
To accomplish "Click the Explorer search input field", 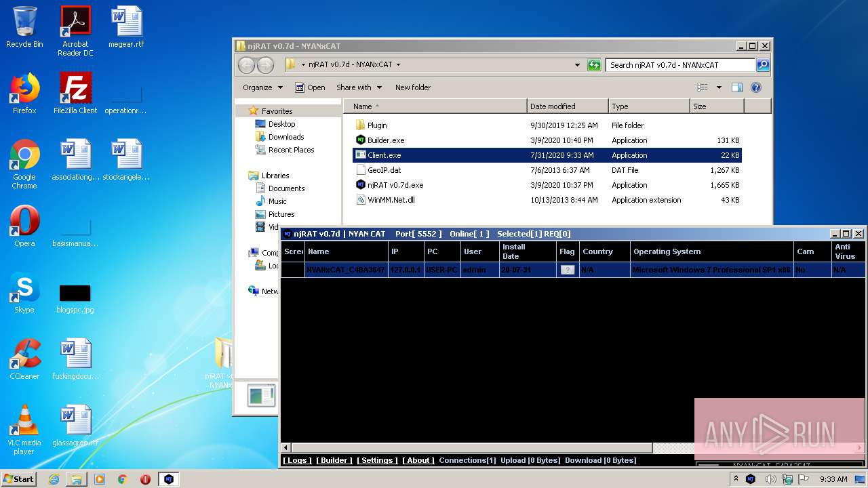I will click(680, 65).
